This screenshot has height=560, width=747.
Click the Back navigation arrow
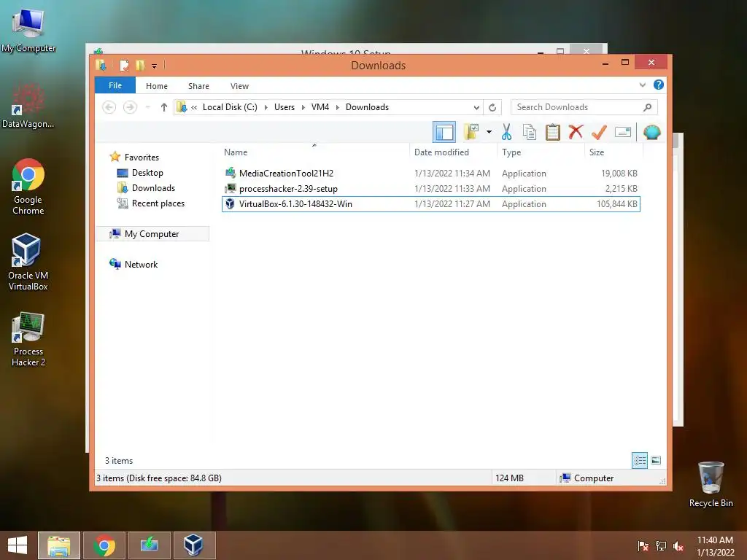pyautogui.click(x=109, y=107)
